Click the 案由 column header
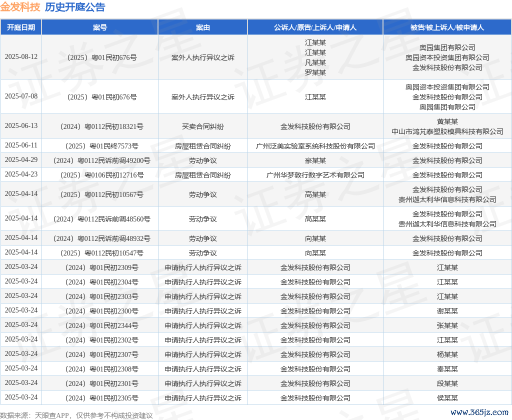The height and width of the screenshot is (420, 512). click(202, 27)
